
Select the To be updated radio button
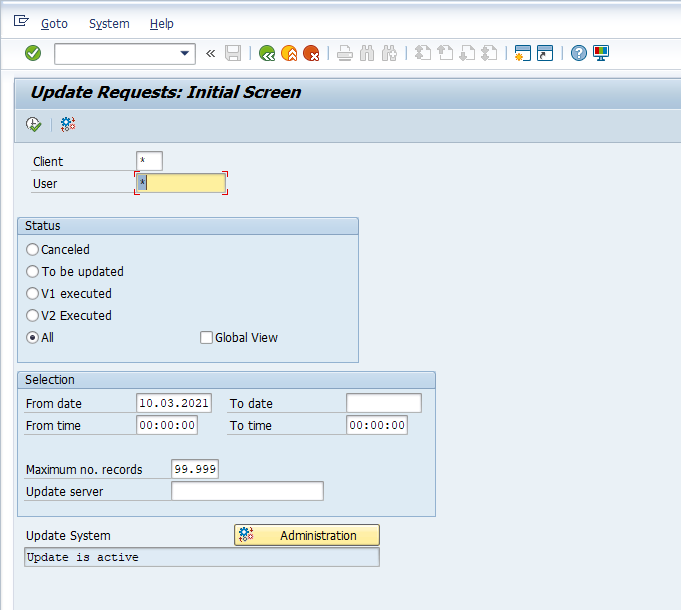pyautogui.click(x=33, y=272)
